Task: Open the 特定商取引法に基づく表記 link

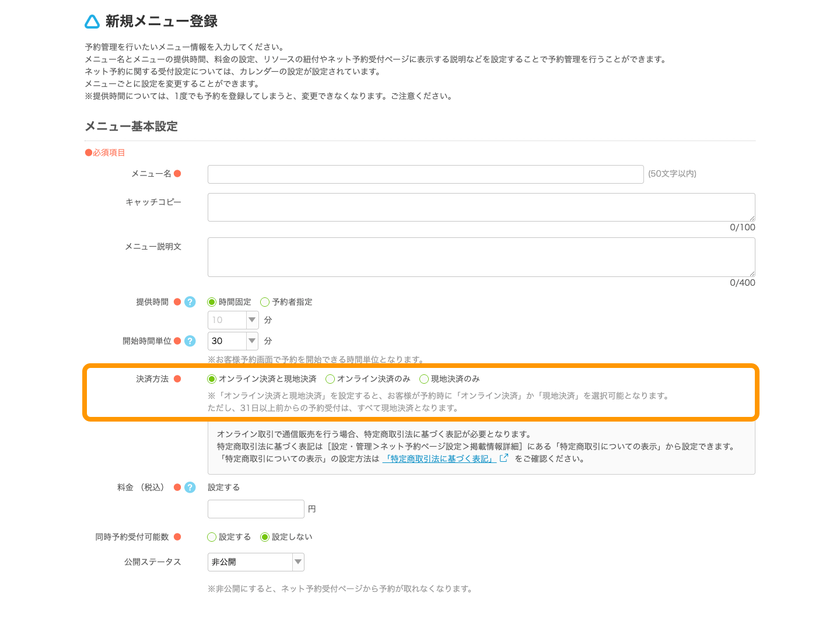Action: pyautogui.click(x=440, y=459)
